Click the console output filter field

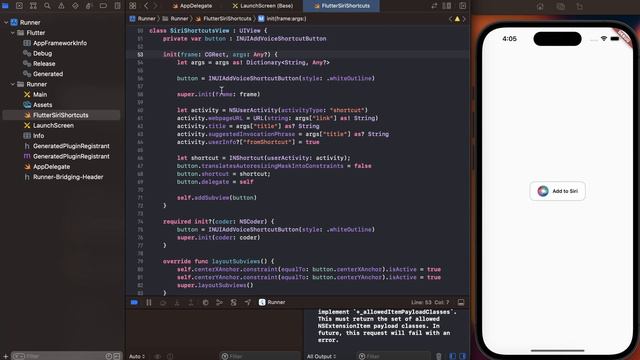click(394, 356)
